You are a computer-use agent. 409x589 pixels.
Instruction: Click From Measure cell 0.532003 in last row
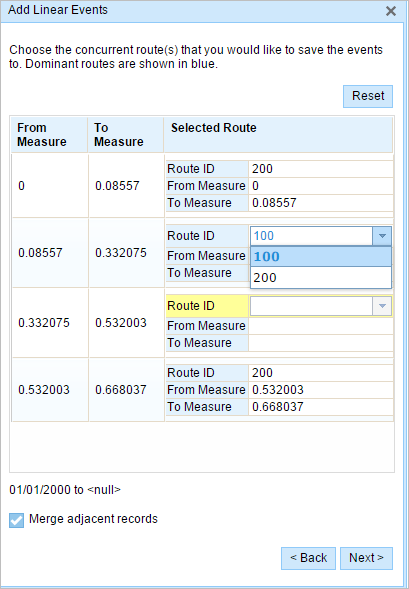tap(50, 390)
